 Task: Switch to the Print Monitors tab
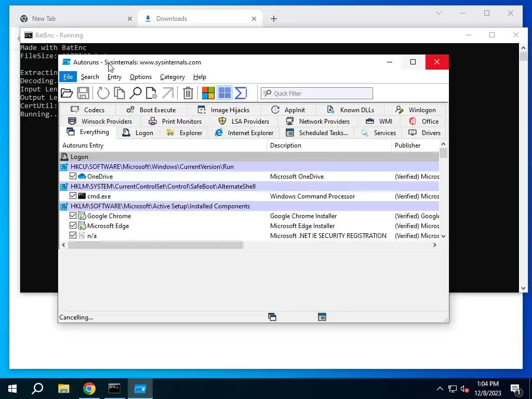pos(175,121)
